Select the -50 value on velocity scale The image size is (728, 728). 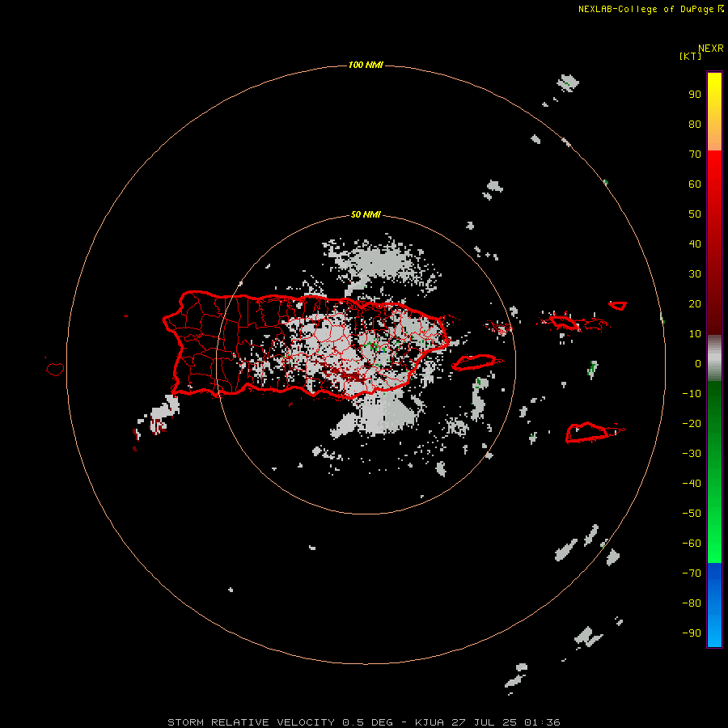pyautogui.click(x=692, y=514)
